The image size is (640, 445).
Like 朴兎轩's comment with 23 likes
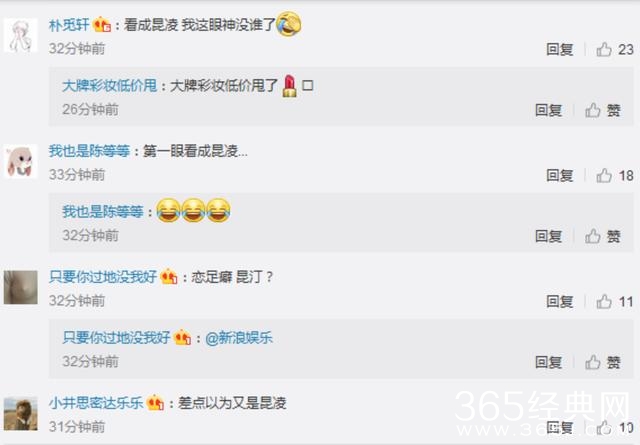[614, 49]
